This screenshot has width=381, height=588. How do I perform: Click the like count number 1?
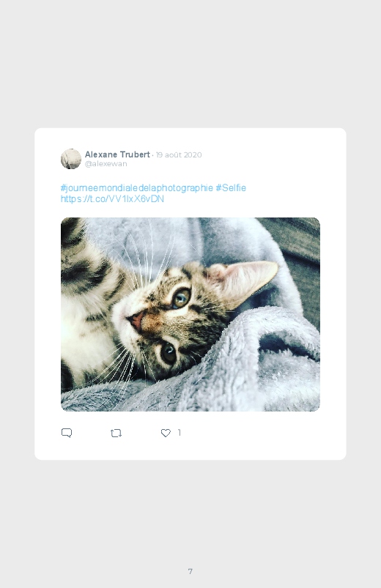click(x=180, y=433)
